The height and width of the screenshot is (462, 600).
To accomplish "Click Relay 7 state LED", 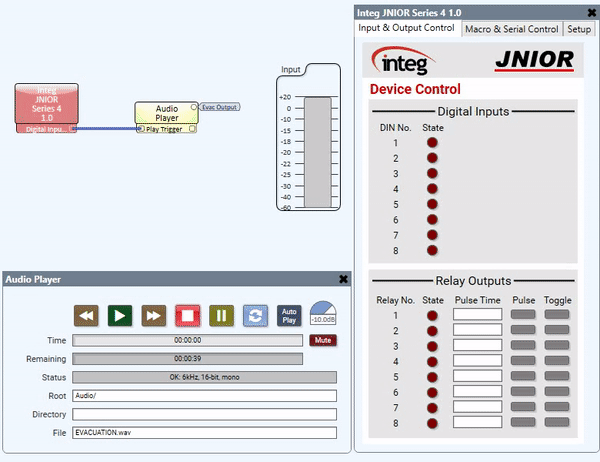I will pyautogui.click(x=432, y=408).
